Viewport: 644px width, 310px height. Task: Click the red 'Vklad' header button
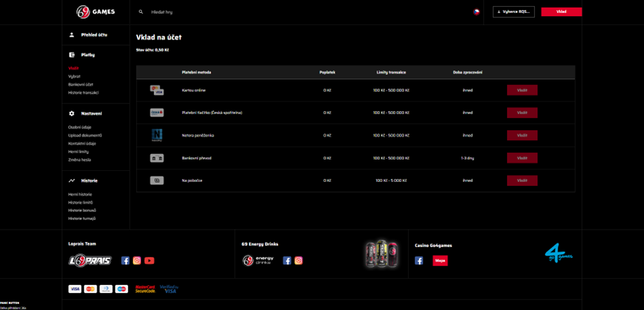[562, 12]
